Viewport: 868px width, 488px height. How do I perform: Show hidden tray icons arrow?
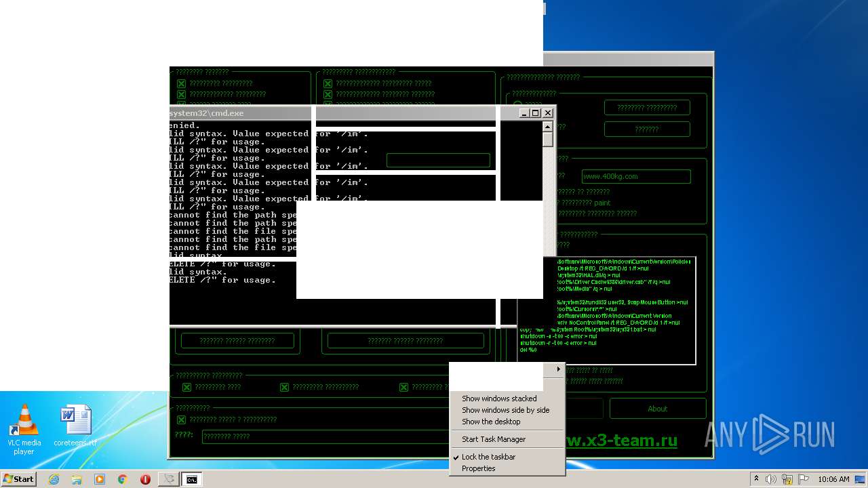pyautogui.click(x=756, y=479)
